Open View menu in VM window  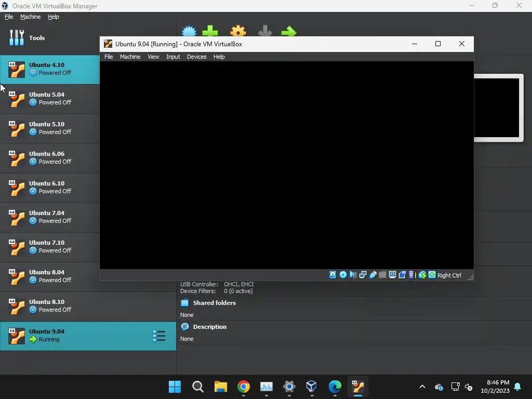pyautogui.click(x=153, y=57)
